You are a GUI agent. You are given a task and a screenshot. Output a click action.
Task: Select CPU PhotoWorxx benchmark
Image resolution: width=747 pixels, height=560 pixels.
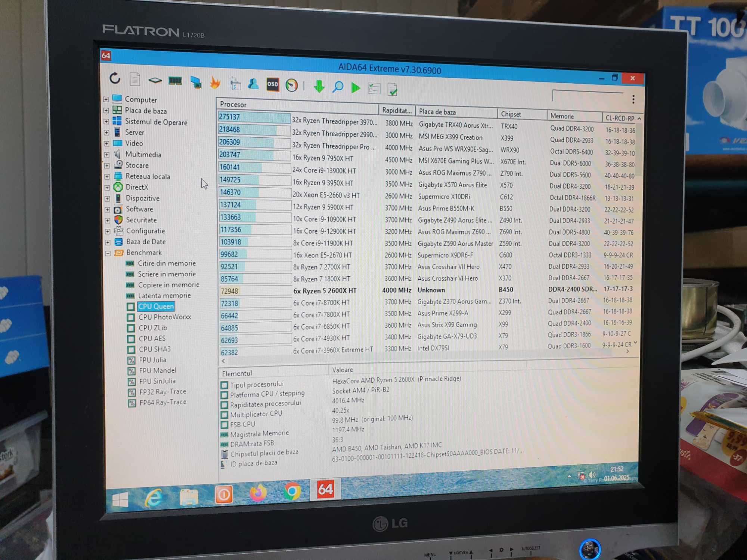(164, 317)
